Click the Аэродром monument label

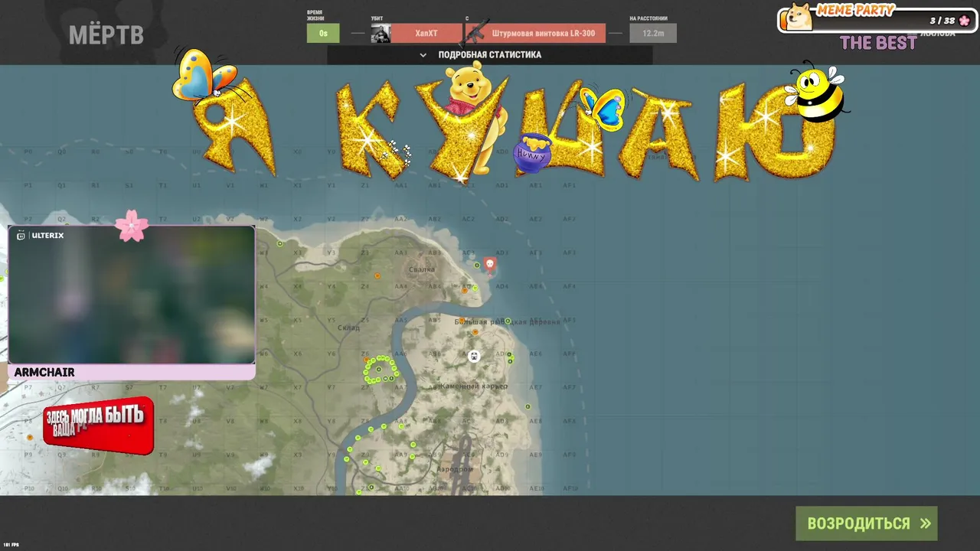click(x=455, y=468)
